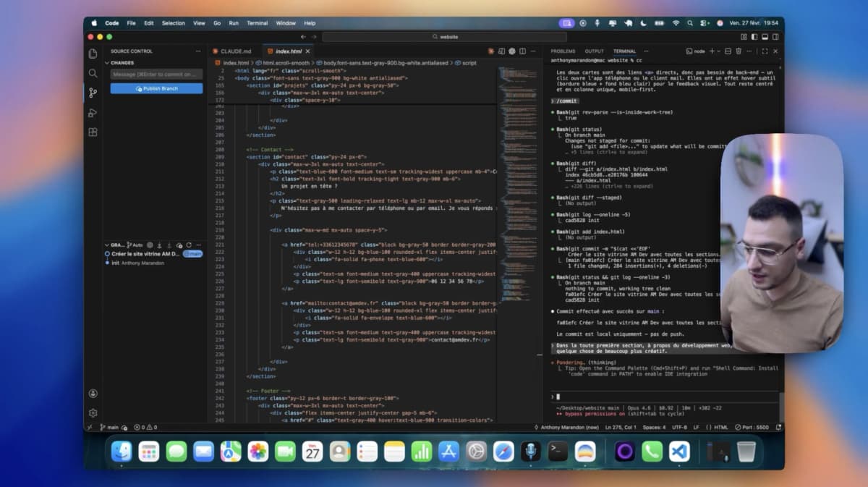Switch to the Problems panel tab
The width and height of the screenshot is (868, 487).
coord(563,51)
